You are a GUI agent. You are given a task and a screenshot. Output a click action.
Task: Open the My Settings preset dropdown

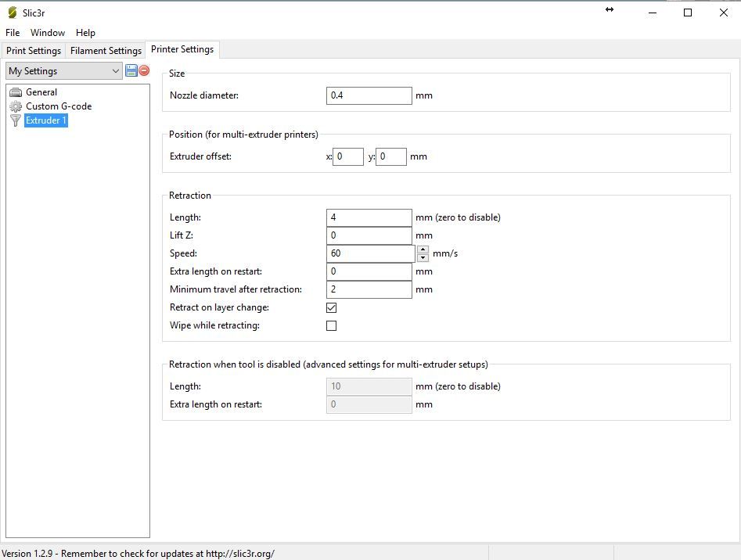tap(64, 71)
